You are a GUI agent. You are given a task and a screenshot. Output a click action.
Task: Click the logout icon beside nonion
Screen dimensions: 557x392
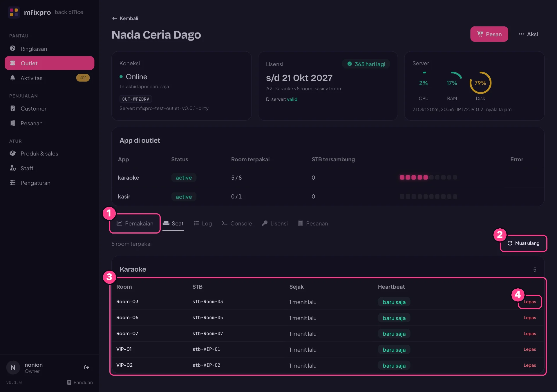(x=86, y=367)
